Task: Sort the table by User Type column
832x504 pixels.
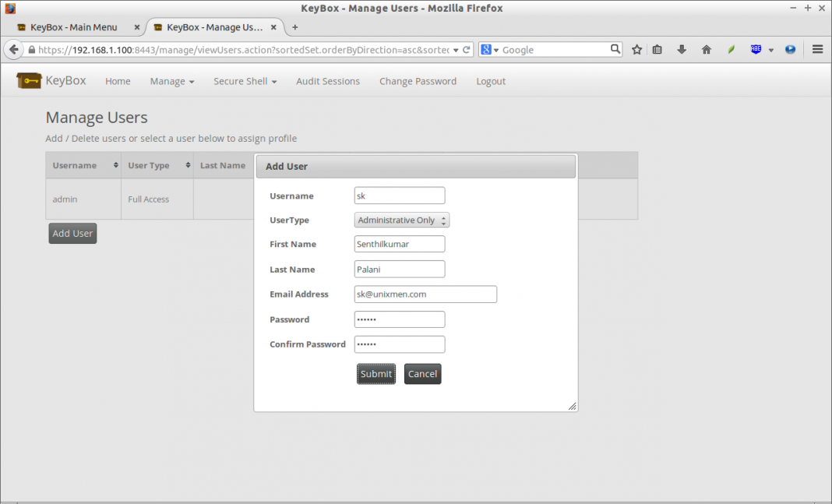Action: coord(157,165)
